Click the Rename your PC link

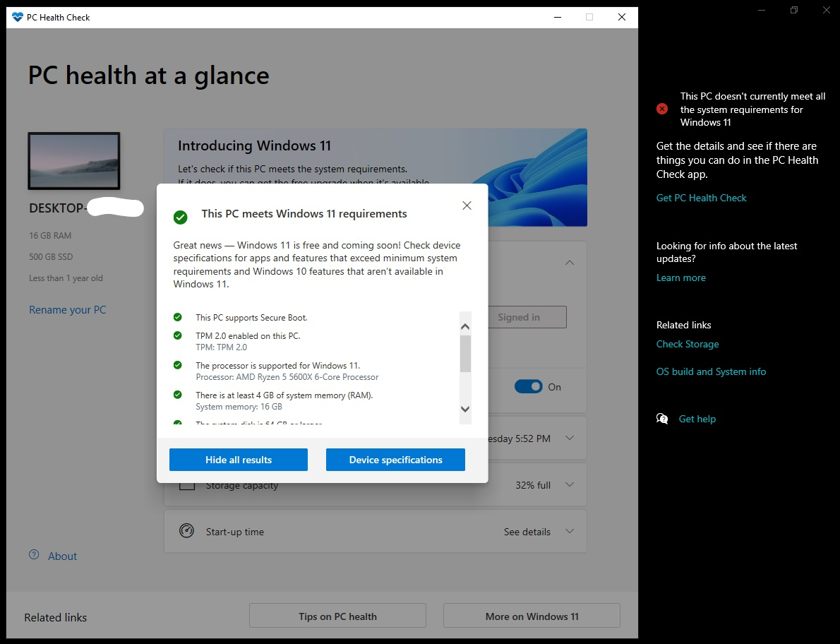(x=68, y=310)
